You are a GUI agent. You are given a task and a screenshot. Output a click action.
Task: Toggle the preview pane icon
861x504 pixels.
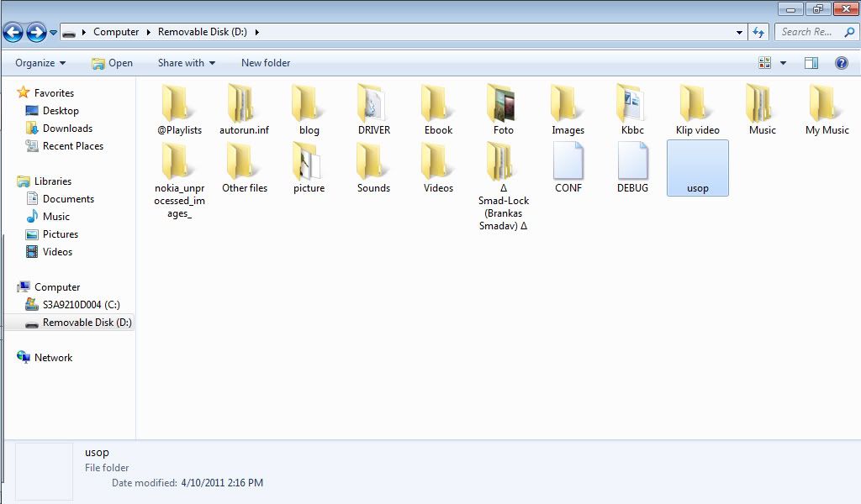(811, 63)
